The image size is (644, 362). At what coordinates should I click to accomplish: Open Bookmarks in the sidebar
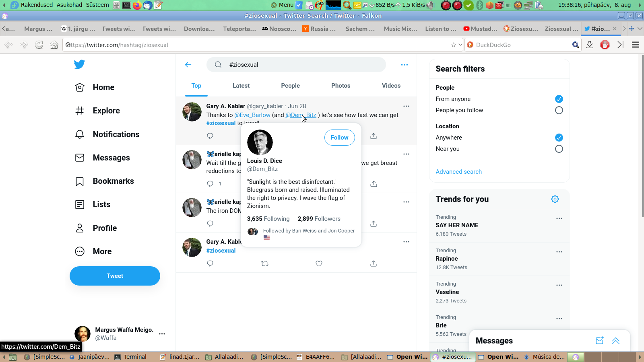(x=105, y=181)
